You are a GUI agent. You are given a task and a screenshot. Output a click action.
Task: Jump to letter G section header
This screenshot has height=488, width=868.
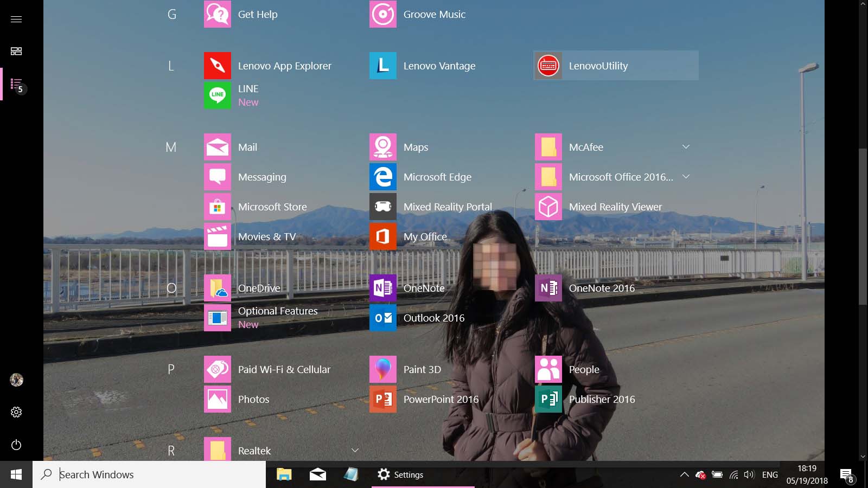point(171,14)
